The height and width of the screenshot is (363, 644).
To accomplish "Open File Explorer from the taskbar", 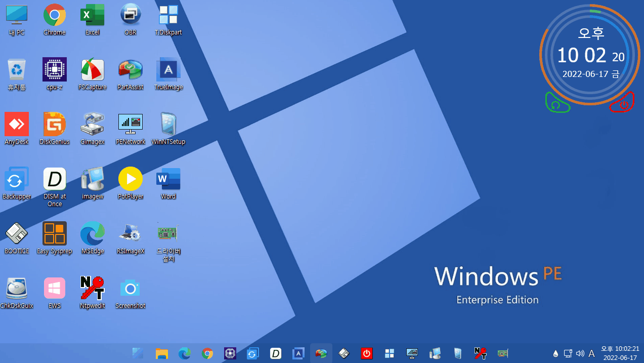I will [x=161, y=353].
